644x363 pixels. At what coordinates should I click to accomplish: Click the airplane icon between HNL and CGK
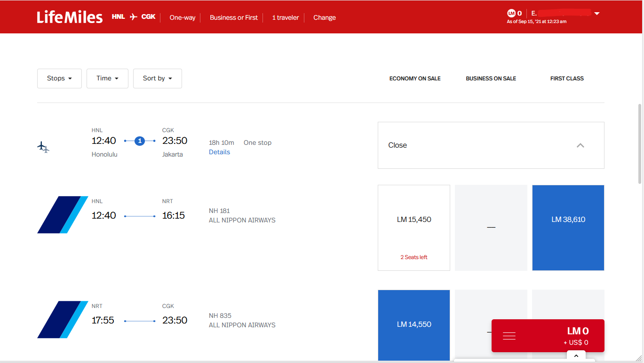point(133,17)
